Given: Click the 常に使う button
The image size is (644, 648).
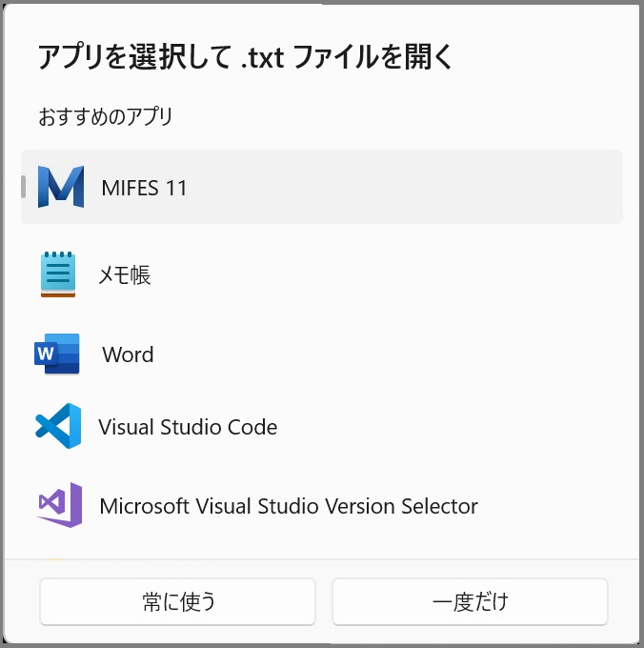Looking at the screenshot, I should tap(177, 601).
